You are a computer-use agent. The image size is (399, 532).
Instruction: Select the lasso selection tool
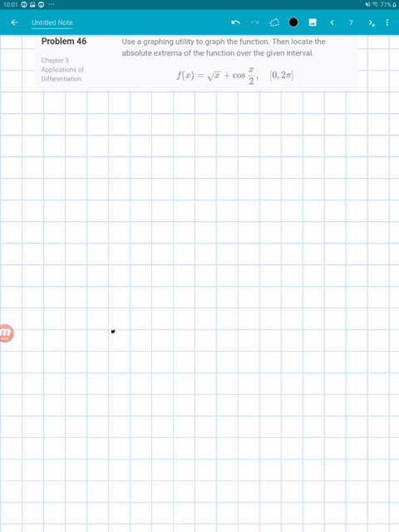click(274, 22)
